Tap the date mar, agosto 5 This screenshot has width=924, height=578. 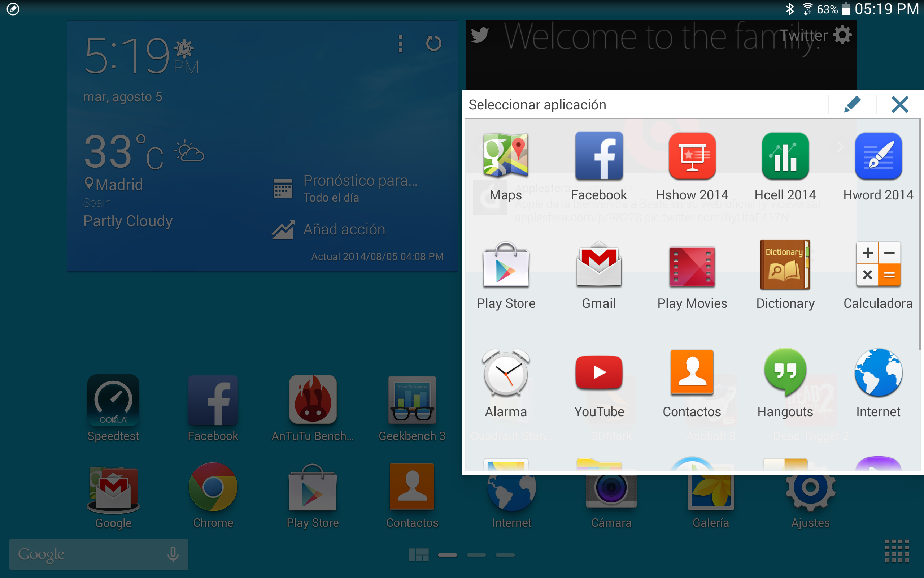pos(123,97)
